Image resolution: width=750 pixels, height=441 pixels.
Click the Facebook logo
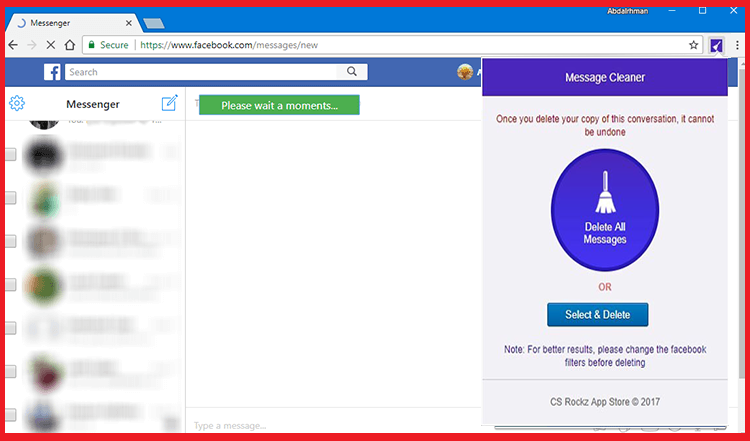click(52, 72)
